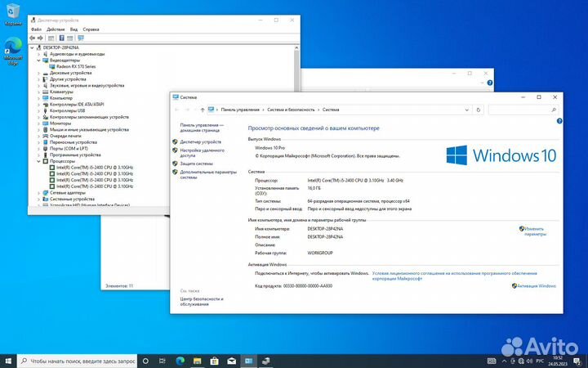Viewport: 588px width, 368px height.
Task: Open the address bar history dropdown
Action: tap(467, 110)
